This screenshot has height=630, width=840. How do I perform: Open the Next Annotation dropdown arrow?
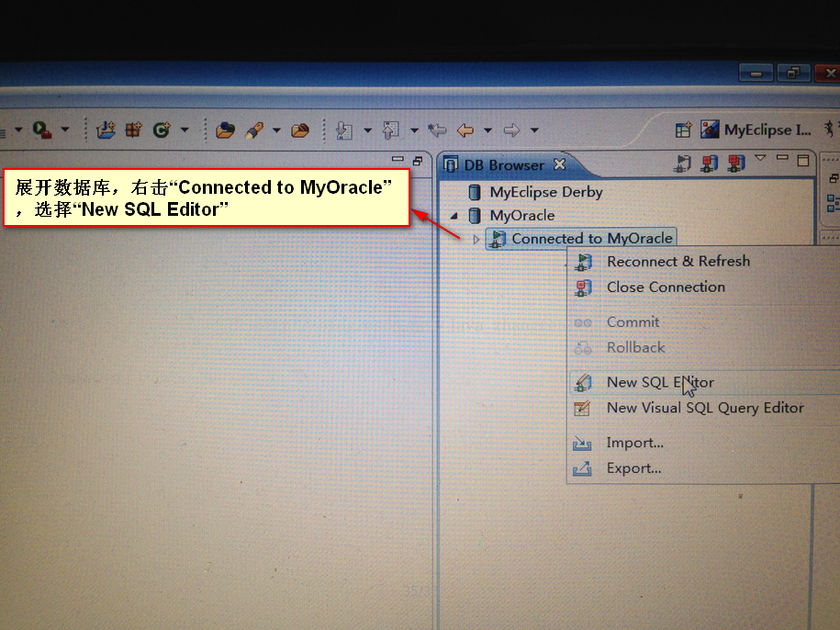(367, 129)
